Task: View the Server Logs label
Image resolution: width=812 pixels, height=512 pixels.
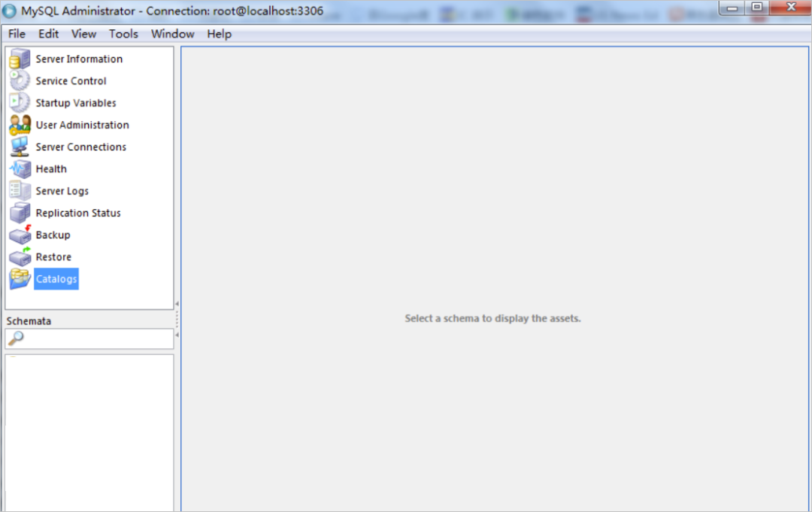Action: (x=62, y=191)
